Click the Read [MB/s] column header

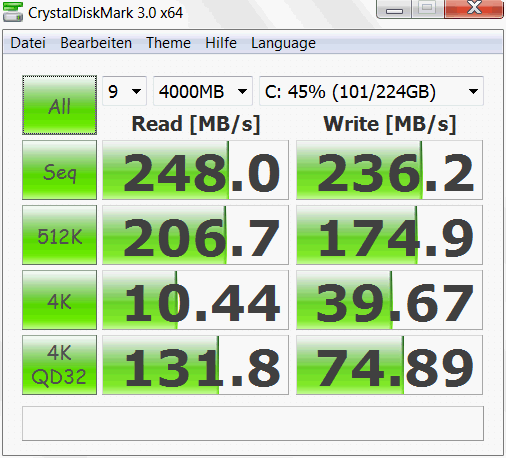pos(196,124)
